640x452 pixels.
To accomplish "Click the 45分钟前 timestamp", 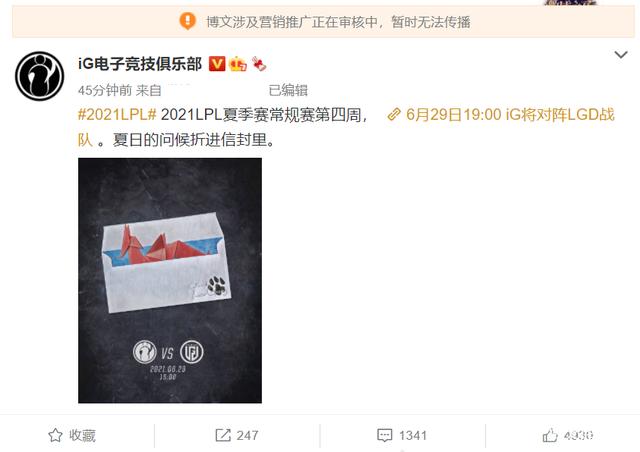I will pos(105,90).
